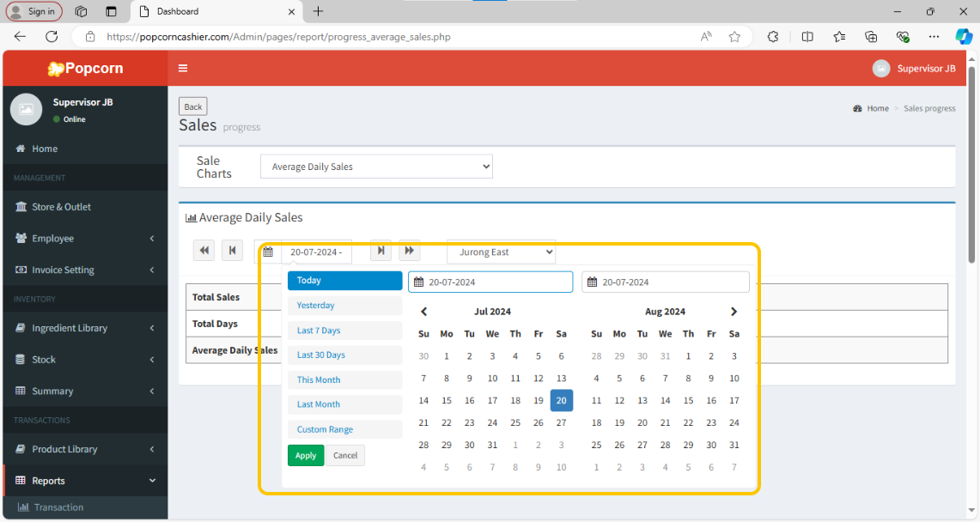Add page to favorites star icon
This screenshot has width=980, height=522.
(734, 37)
